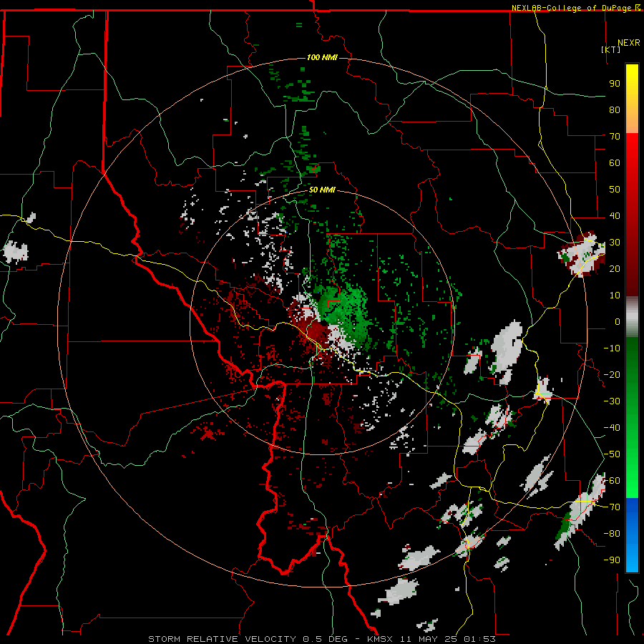Viewport: 644px width, 644px height.
Task: Select the 30 value on the velocity scale
Action: 615,243
